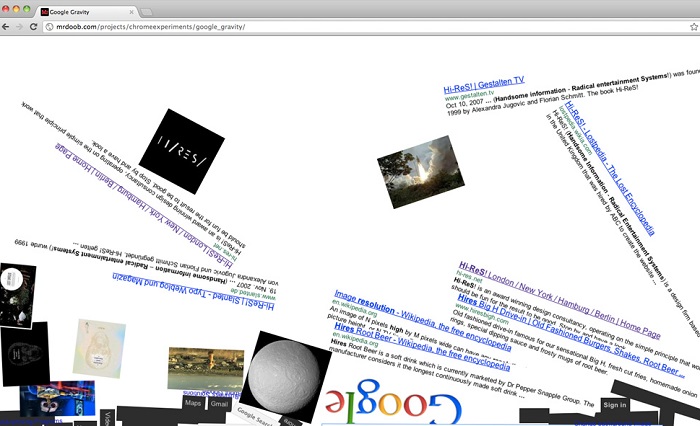The image size is (700, 426).
Task: Click the rocket launch image thumbnail
Action: click(x=421, y=172)
